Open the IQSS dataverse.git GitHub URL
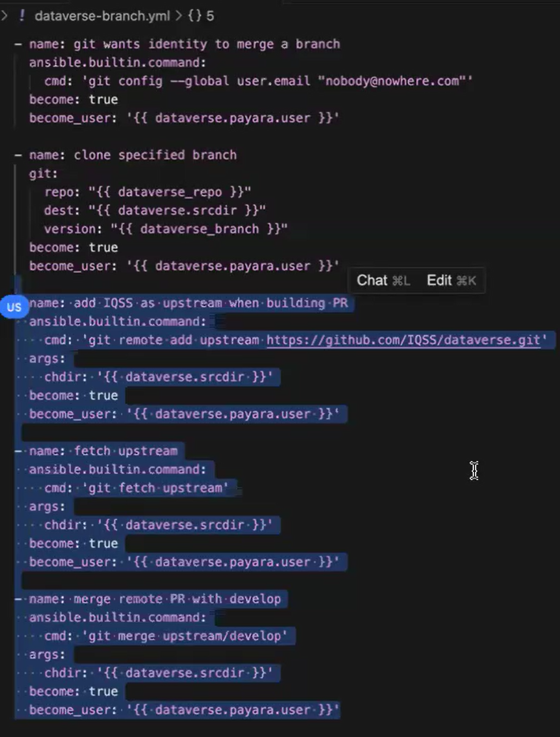 (403, 340)
